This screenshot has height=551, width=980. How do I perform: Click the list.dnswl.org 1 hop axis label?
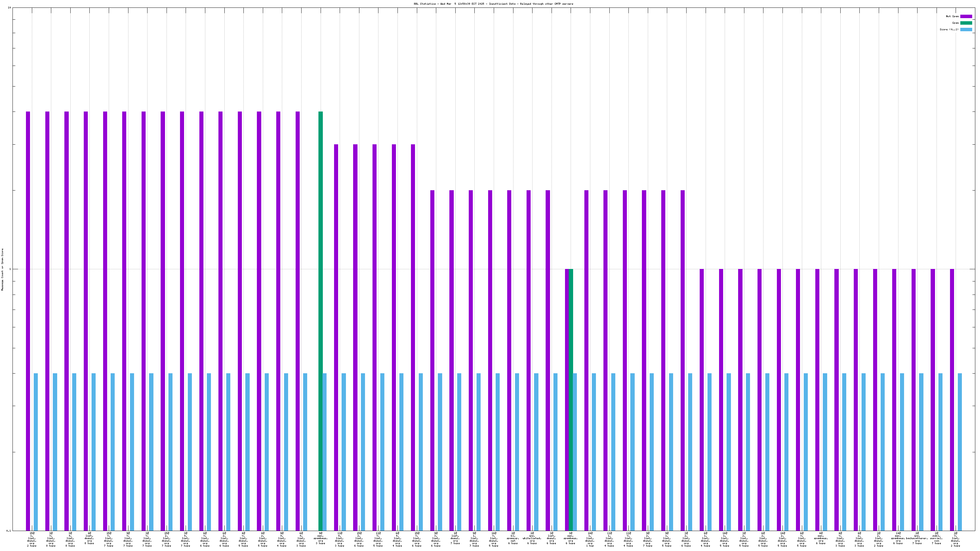(590, 539)
